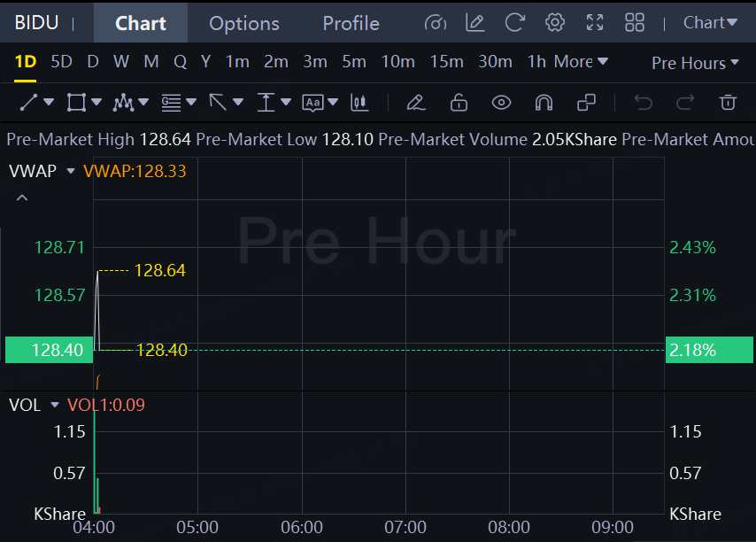
Task: Enter fullscreen chart mode
Action: (595, 23)
